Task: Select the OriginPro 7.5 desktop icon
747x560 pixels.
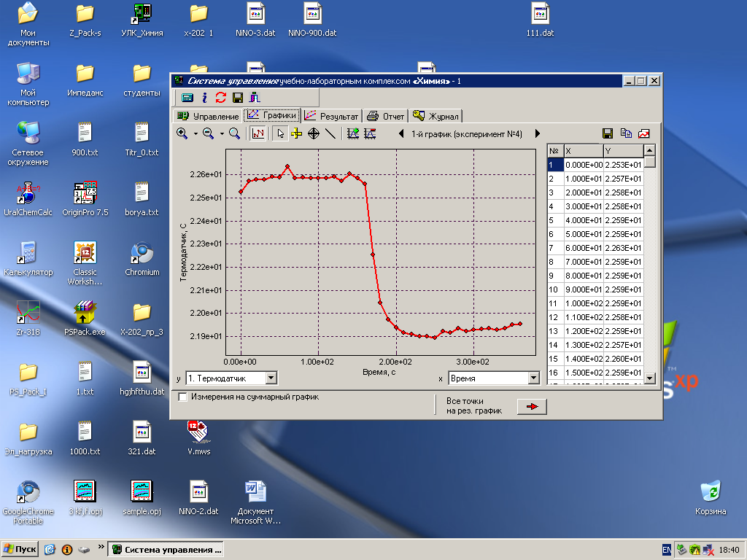Action: pyautogui.click(x=85, y=198)
